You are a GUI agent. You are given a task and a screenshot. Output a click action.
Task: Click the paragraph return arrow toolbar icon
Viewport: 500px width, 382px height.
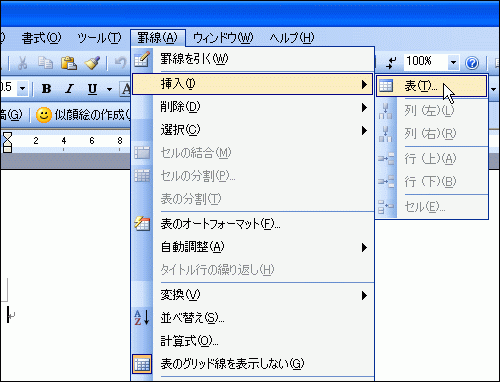coord(391,62)
